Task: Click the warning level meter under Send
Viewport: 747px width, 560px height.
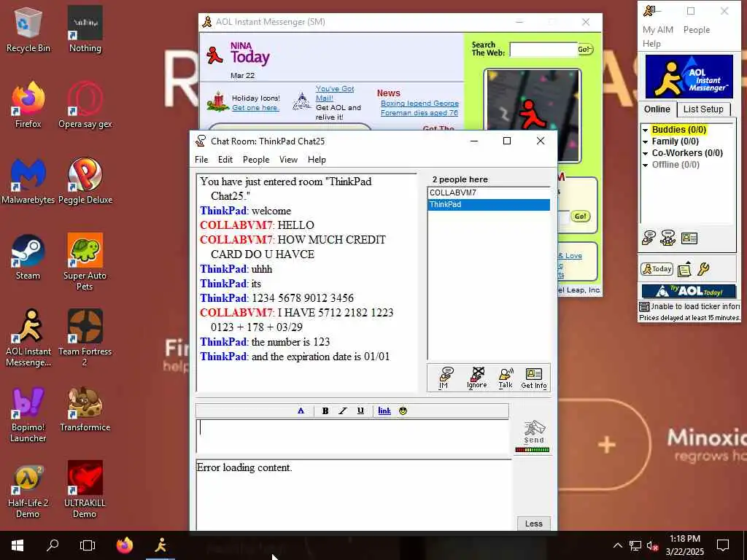Action: (x=533, y=449)
